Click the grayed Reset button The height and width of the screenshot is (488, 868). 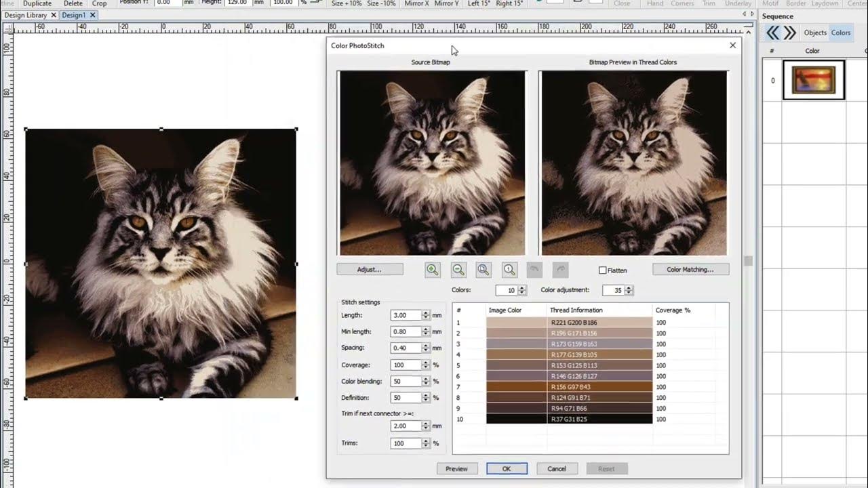pyautogui.click(x=607, y=468)
